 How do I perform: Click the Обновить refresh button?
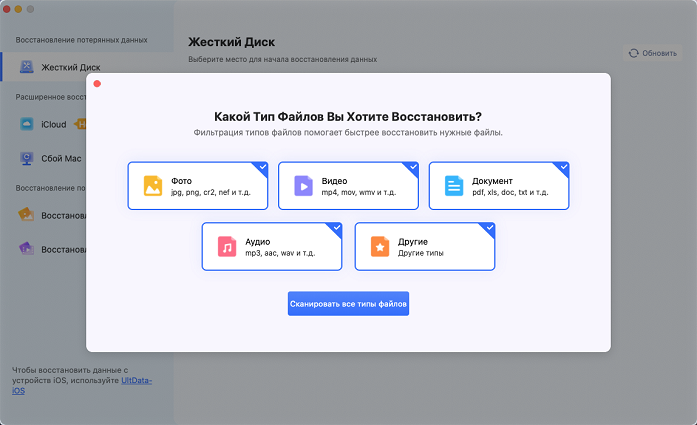[653, 53]
